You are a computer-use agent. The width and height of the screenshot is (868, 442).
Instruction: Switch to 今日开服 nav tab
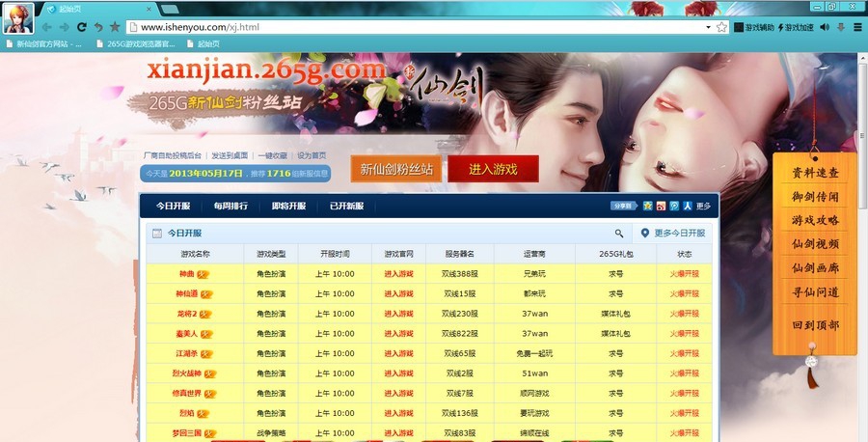pos(174,206)
